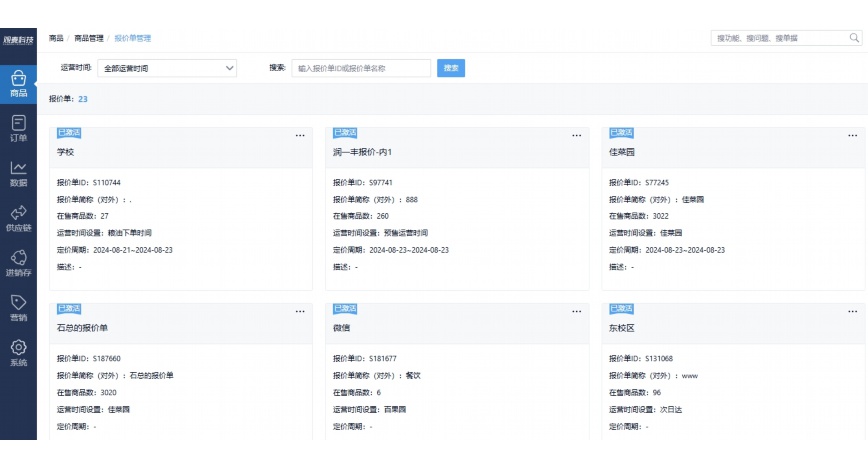Click 在售商品数 value 3022
Viewport: 868px width, 468px height.
[660, 216]
